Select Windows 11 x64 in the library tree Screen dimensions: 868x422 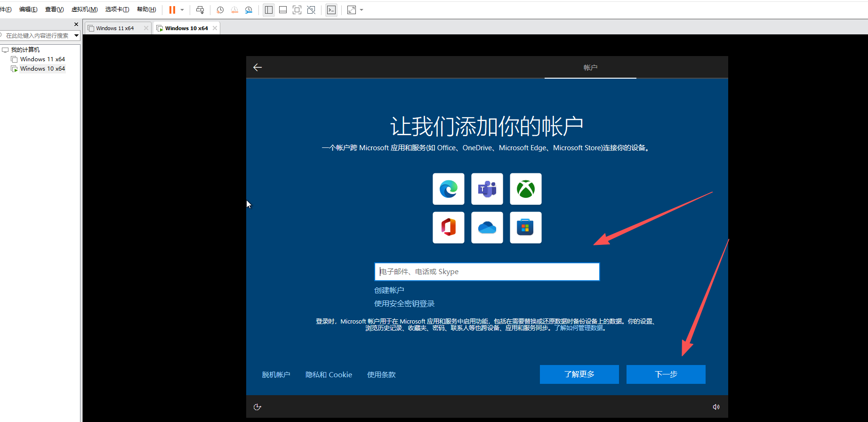click(42, 59)
